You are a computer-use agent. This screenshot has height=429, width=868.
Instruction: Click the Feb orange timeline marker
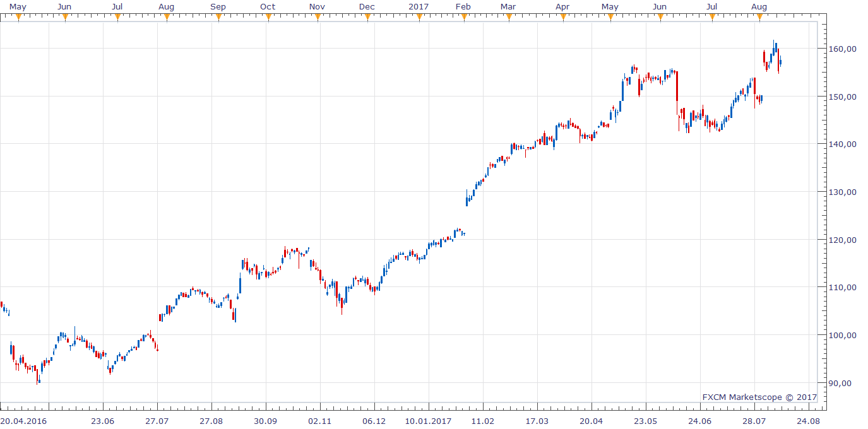click(464, 18)
